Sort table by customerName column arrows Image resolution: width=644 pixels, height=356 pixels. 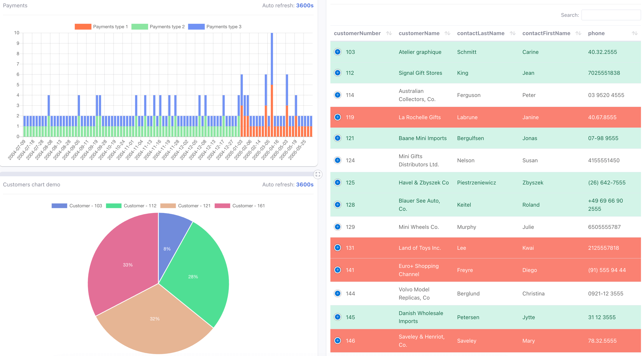447,33
